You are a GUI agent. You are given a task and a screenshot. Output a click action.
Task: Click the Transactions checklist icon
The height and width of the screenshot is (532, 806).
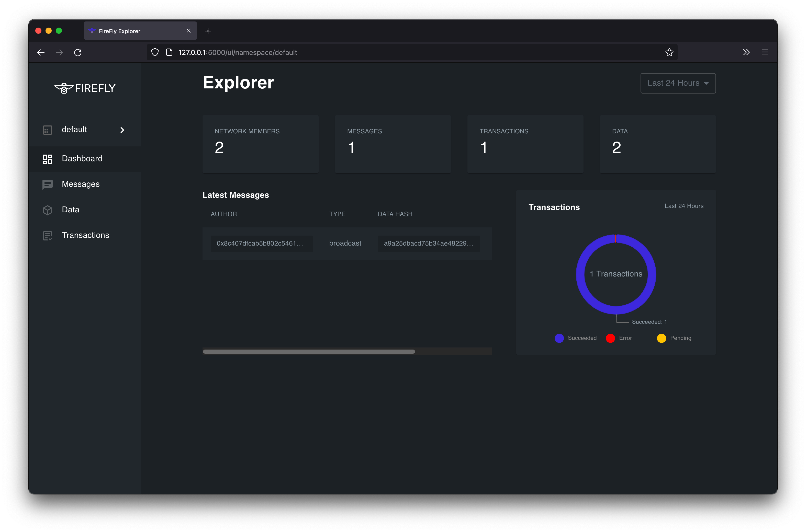point(48,235)
